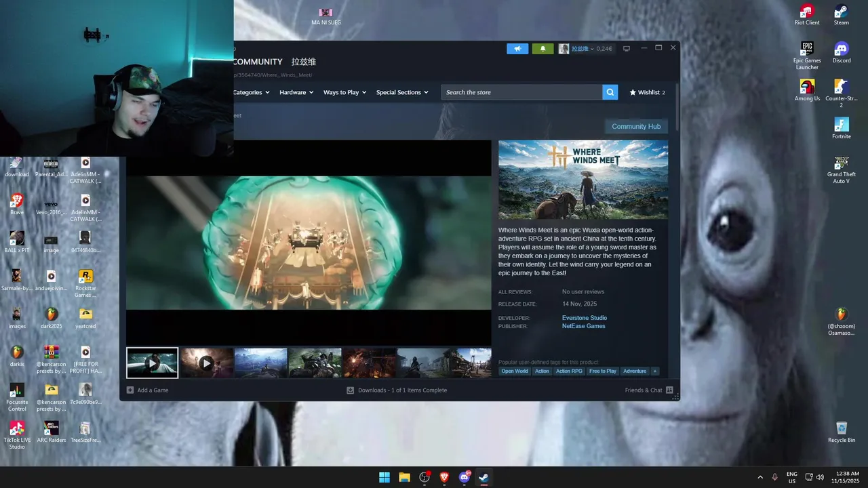The width and height of the screenshot is (868, 488).
Task: Open Windows Start menu
Action: coord(384,477)
